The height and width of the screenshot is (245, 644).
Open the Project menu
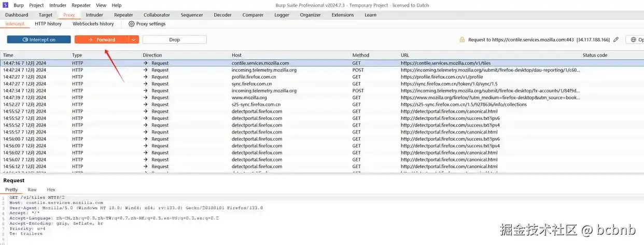point(36,5)
